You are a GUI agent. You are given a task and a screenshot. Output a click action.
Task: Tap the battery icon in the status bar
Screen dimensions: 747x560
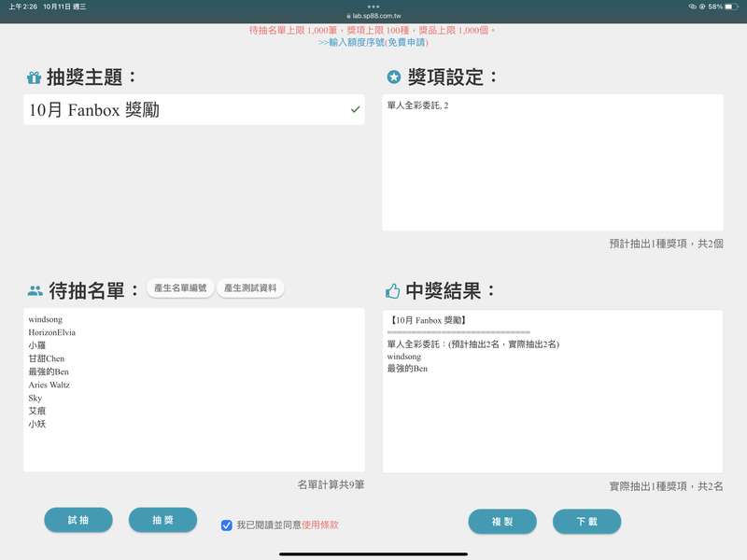click(x=732, y=7)
